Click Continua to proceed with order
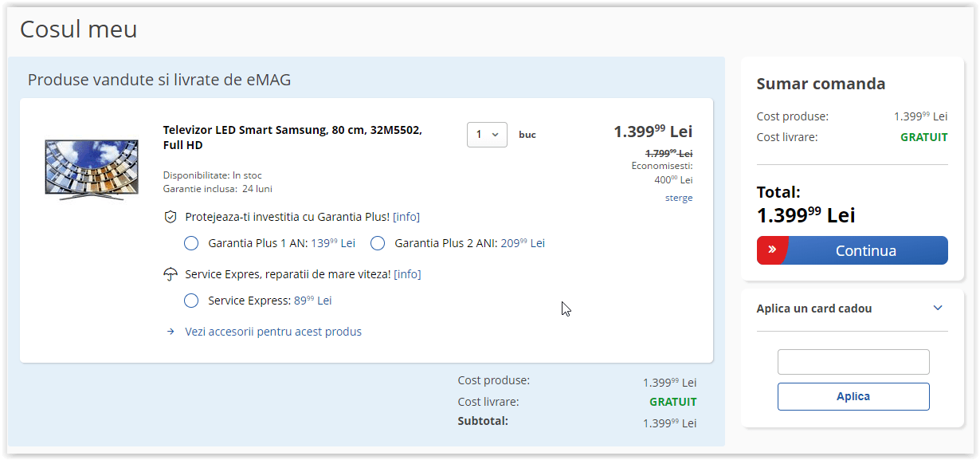The width and height of the screenshot is (980, 460). pyautogui.click(x=853, y=250)
